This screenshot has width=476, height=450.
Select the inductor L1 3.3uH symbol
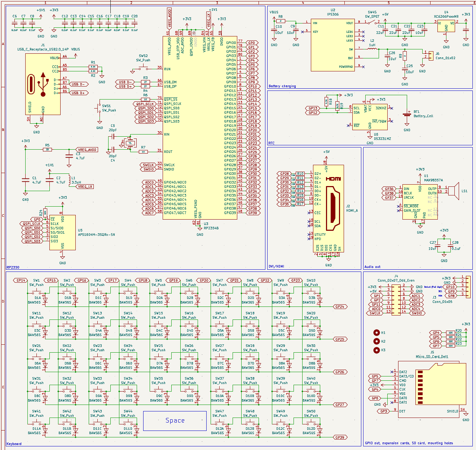(x=70, y=180)
